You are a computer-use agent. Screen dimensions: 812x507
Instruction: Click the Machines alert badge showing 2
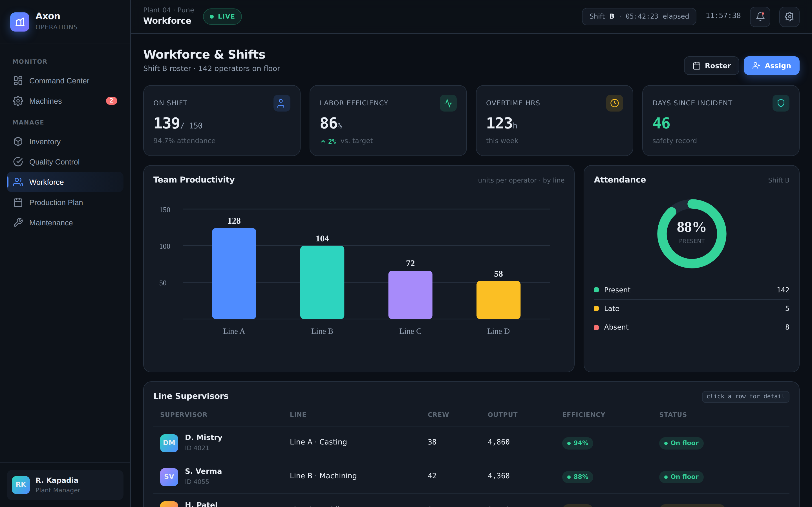(111, 101)
